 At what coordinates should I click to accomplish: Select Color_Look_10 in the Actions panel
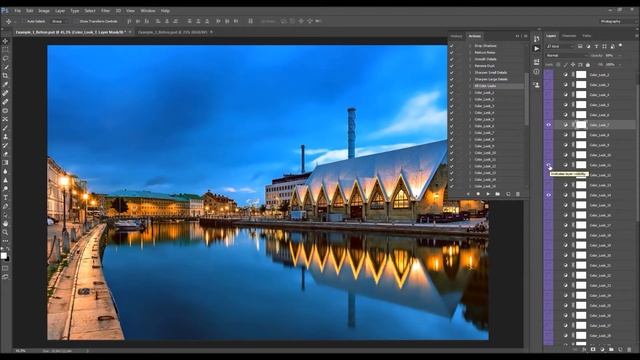pos(485,153)
